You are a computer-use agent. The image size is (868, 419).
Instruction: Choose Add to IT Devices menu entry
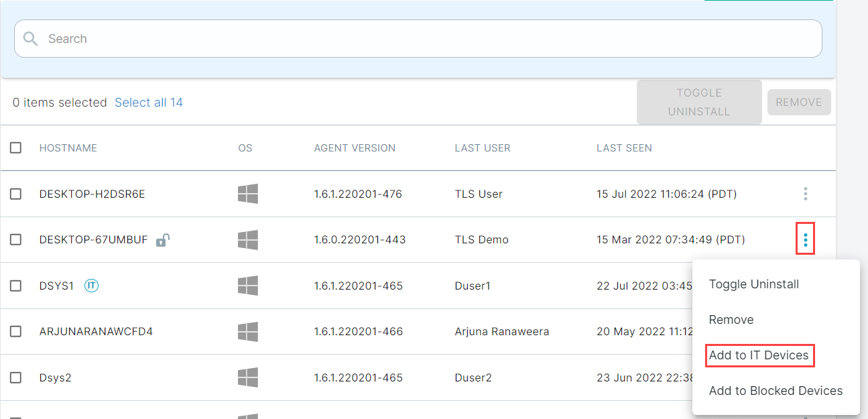point(759,355)
